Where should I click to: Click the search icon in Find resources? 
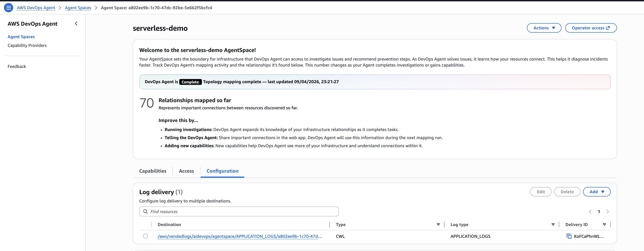pos(146,211)
